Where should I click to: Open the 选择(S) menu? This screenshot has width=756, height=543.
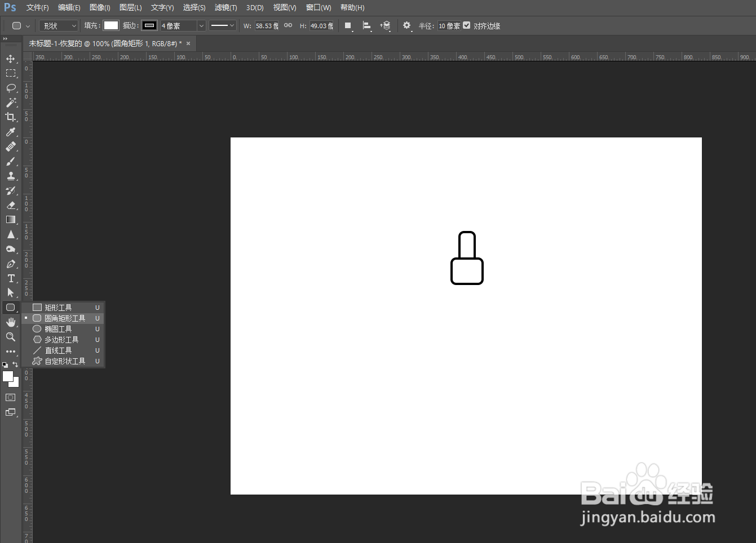tap(194, 7)
